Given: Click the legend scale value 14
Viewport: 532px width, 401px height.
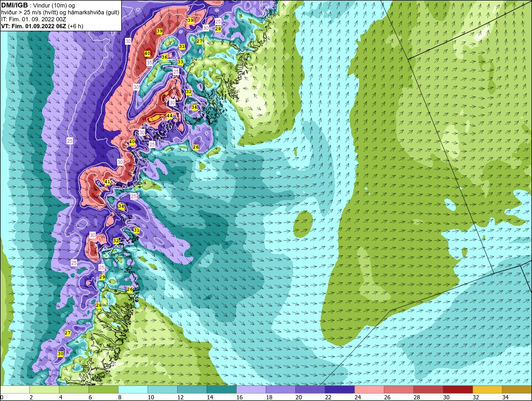Looking at the screenshot, I should (x=210, y=397).
